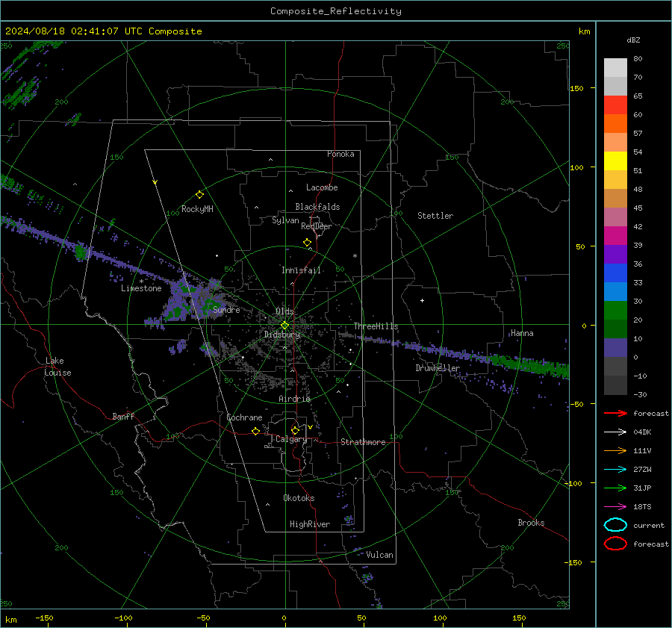Select the 54 dBZ yellow color swatch

[615, 161]
